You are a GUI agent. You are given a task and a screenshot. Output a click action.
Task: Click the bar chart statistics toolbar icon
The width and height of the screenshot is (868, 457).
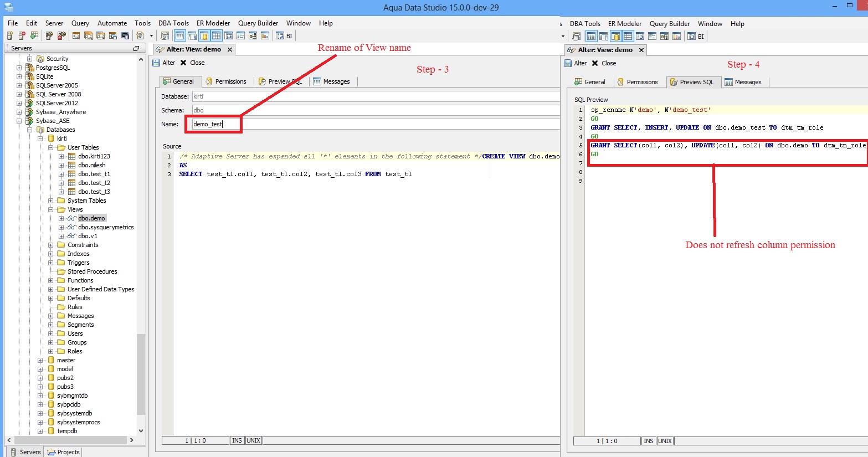click(266, 35)
